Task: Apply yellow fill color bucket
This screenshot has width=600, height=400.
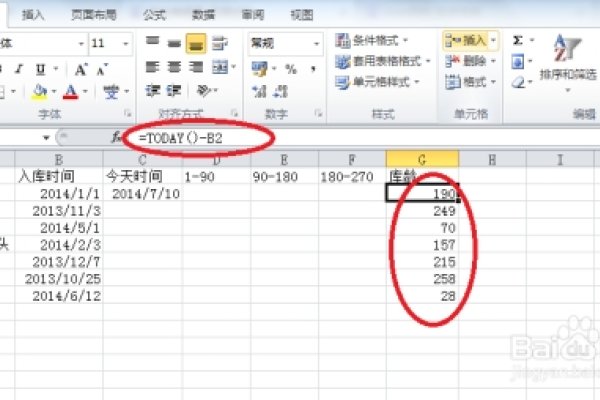Action: [39, 91]
